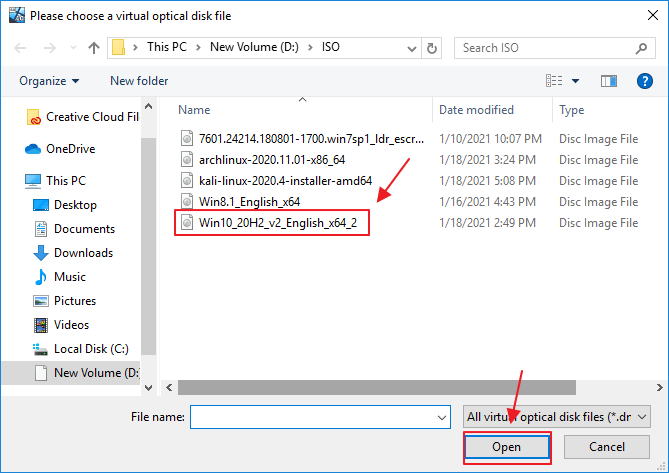Click the Win10_20H2 disc image icon

click(x=187, y=223)
